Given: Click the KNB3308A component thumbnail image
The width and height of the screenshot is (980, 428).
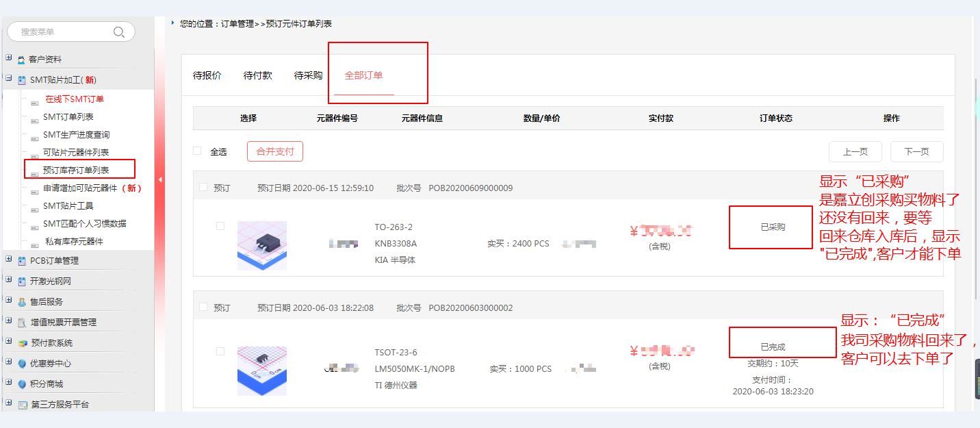Looking at the screenshot, I should [x=262, y=245].
